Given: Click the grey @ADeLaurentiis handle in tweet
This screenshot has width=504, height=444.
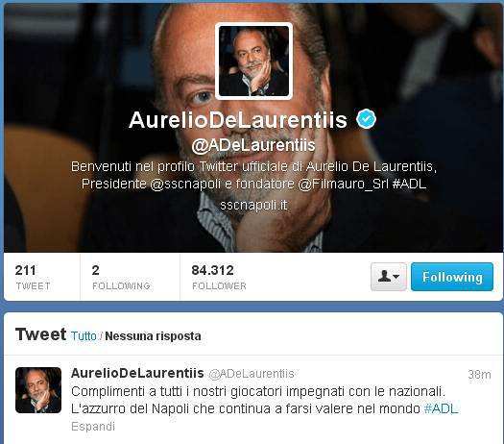Looking at the screenshot, I should click(x=252, y=374).
